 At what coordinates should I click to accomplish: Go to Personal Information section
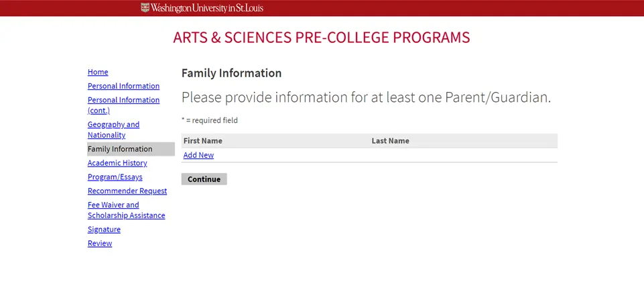point(123,86)
